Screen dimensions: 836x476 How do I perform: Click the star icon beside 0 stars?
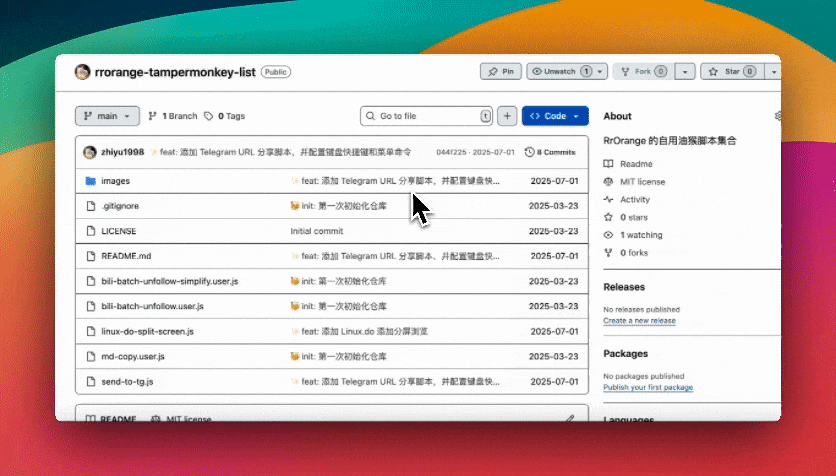[x=608, y=217]
